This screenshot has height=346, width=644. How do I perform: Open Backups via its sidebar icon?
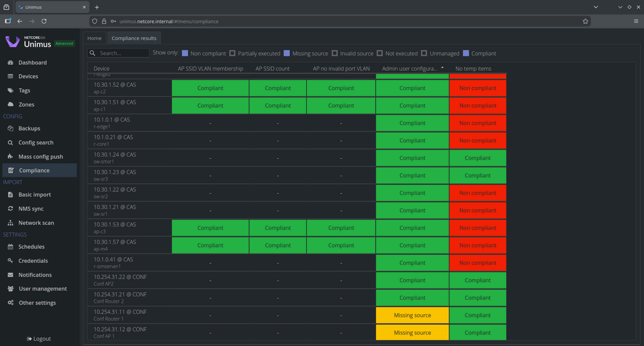11,128
